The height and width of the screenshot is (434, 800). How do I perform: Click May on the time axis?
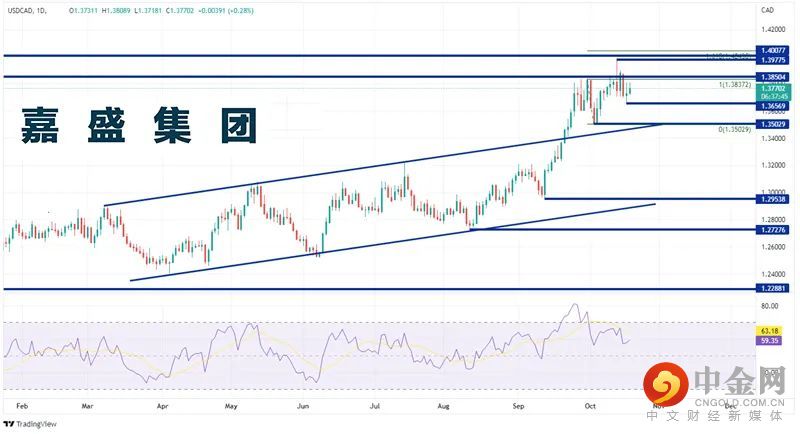click(x=231, y=406)
